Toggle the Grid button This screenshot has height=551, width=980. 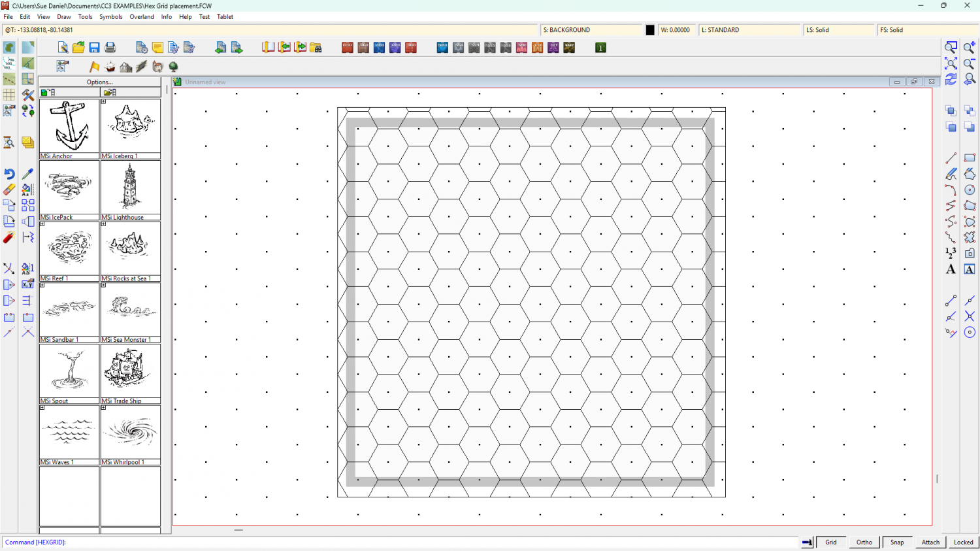[830, 542]
